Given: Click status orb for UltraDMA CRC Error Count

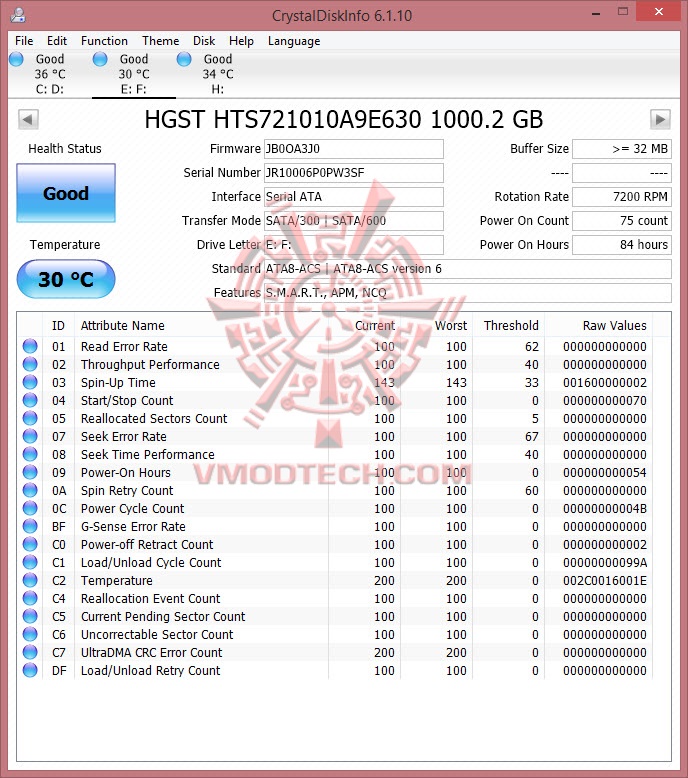Looking at the screenshot, I should (x=30, y=652).
